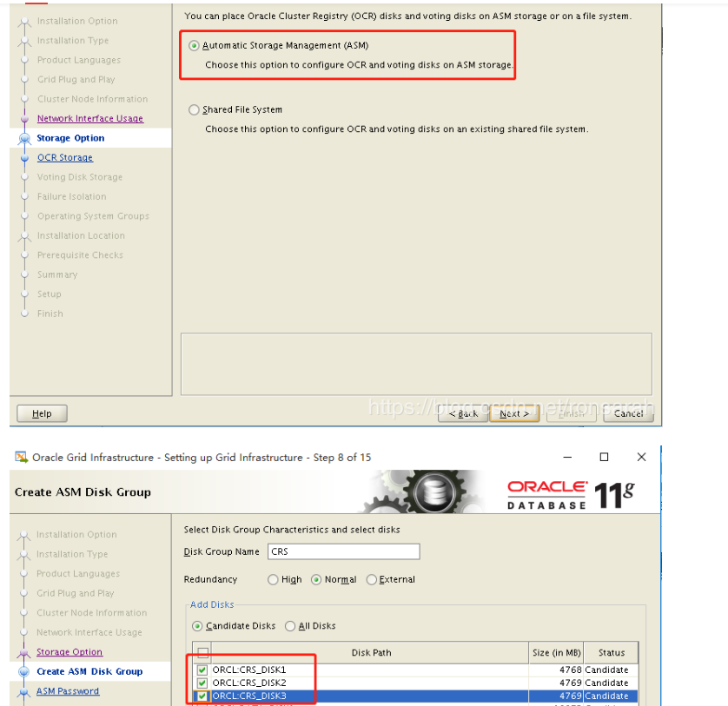
Task: Click the Network Interface Usage step bullet icon
Action: coord(24,119)
